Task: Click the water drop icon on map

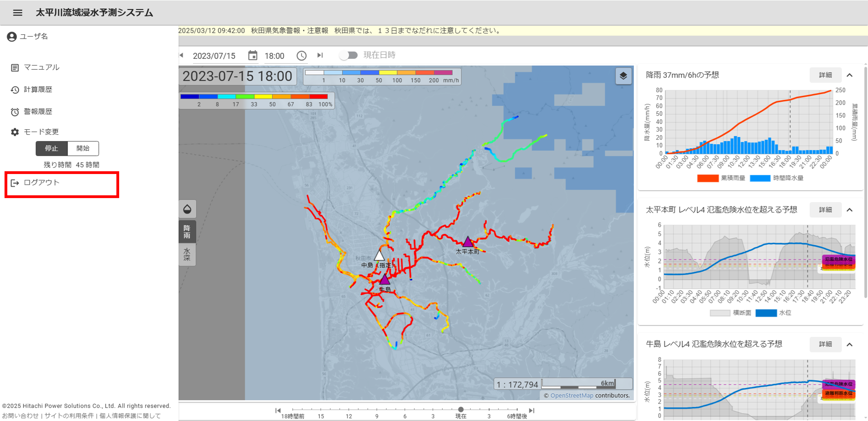Action: (x=187, y=209)
